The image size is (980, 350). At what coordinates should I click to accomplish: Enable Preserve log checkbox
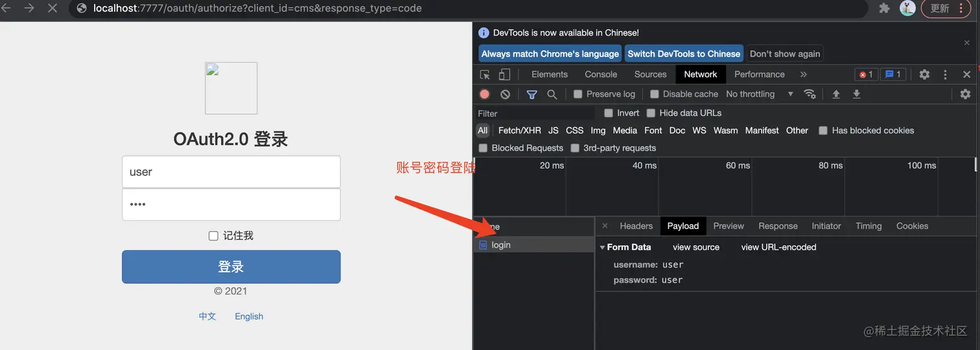click(578, 94)
